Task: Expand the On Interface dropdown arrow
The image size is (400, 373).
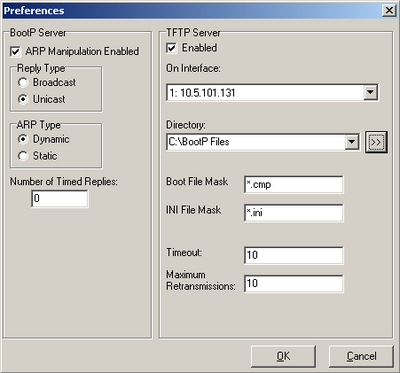Action: click(370, 92)
